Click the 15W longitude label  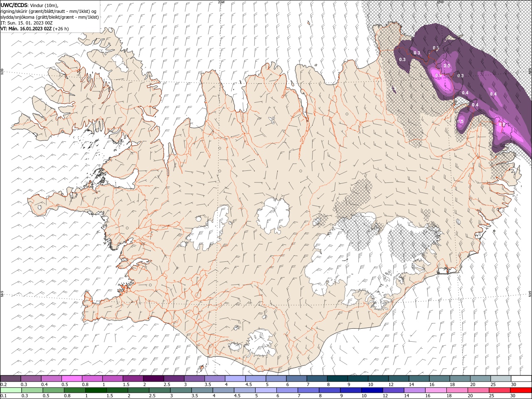tap(440, 2)
